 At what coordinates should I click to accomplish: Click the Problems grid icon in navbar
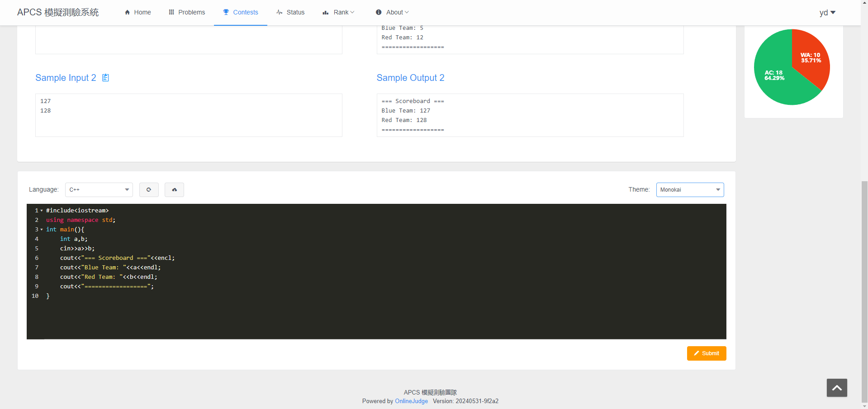pos(171,12)
